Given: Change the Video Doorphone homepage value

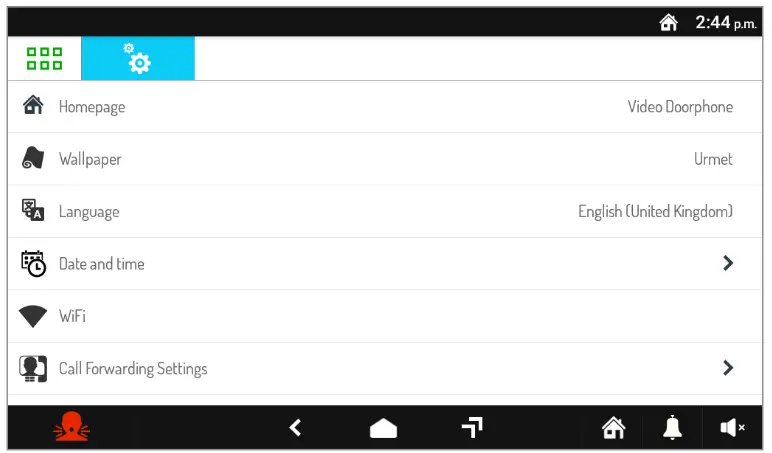Looking at the screenshot, I should click(680, 107).
